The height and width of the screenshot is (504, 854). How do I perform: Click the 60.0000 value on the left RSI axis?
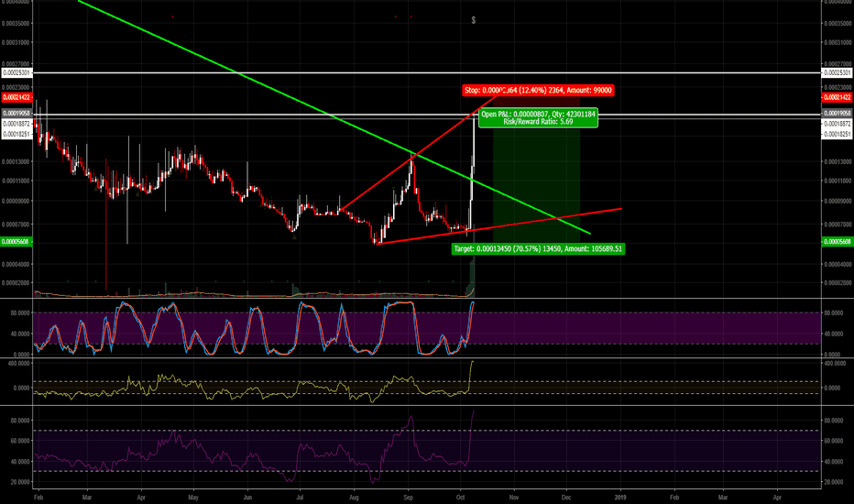click(x=20, y=441)
